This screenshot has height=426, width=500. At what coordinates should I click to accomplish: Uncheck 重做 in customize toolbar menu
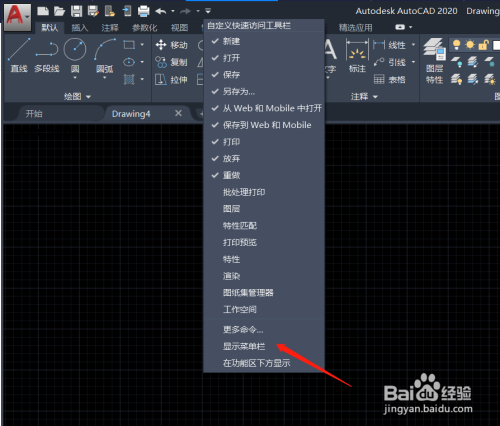point(264,175)
